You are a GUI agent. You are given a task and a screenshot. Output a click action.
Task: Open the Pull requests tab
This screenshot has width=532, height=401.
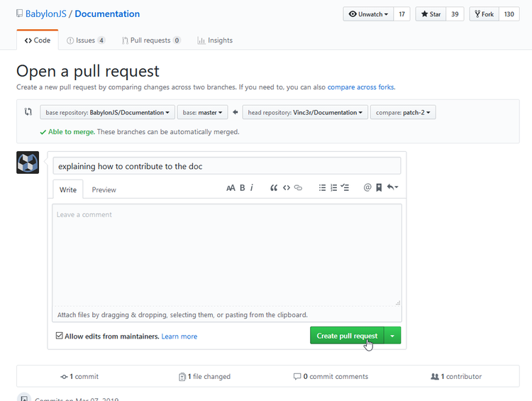[x=151, y=40]
